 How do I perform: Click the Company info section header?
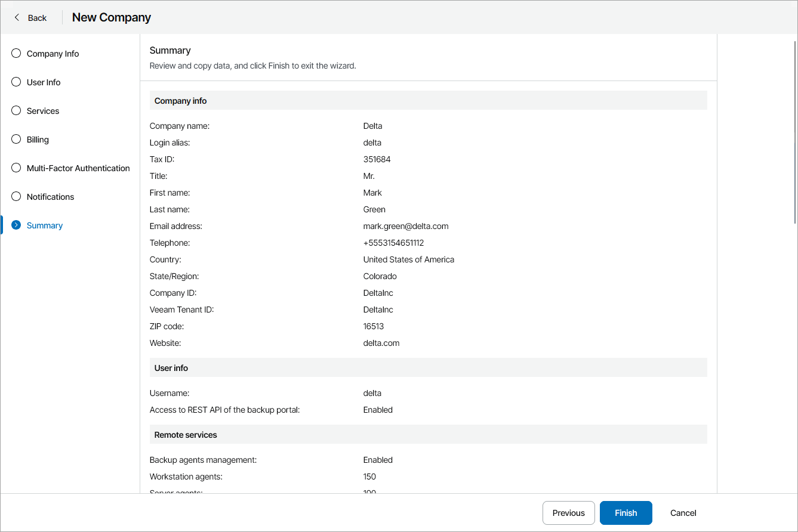pyautogui.click(x=180, y=100)
